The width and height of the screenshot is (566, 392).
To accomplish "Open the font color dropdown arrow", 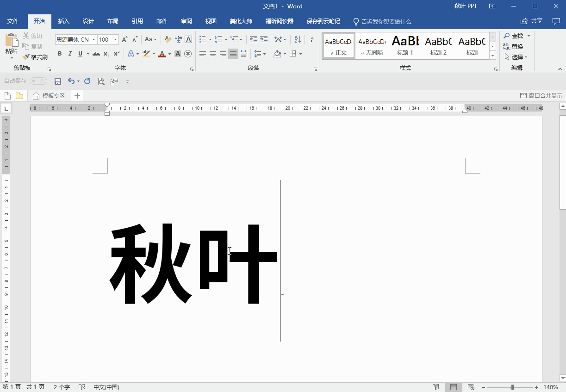I will 169,54.
